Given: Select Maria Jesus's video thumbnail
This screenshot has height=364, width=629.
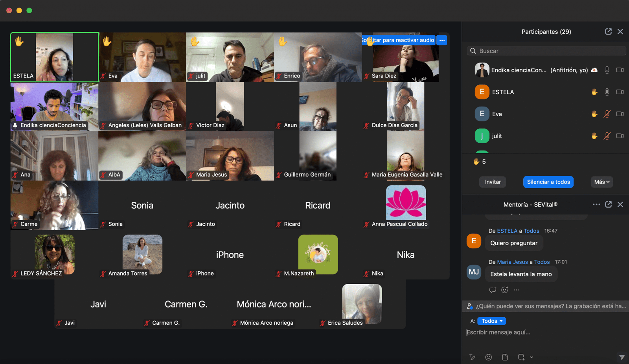Looking at the screenshot, I should (230, 156).
